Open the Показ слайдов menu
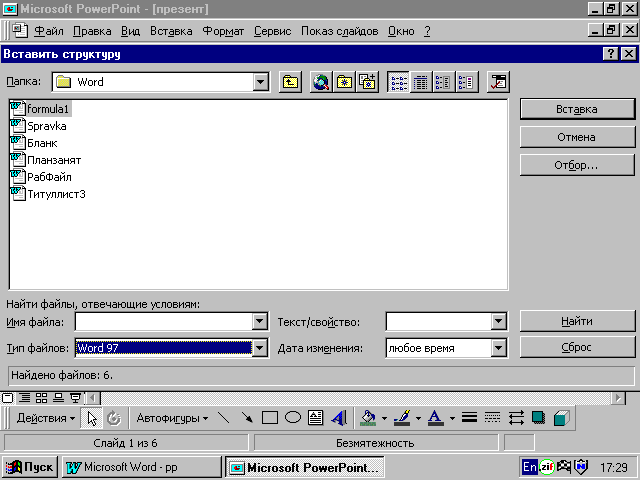The height and width of the screenshot is (480, 640). pyautogui.click(x=340, y=31)
